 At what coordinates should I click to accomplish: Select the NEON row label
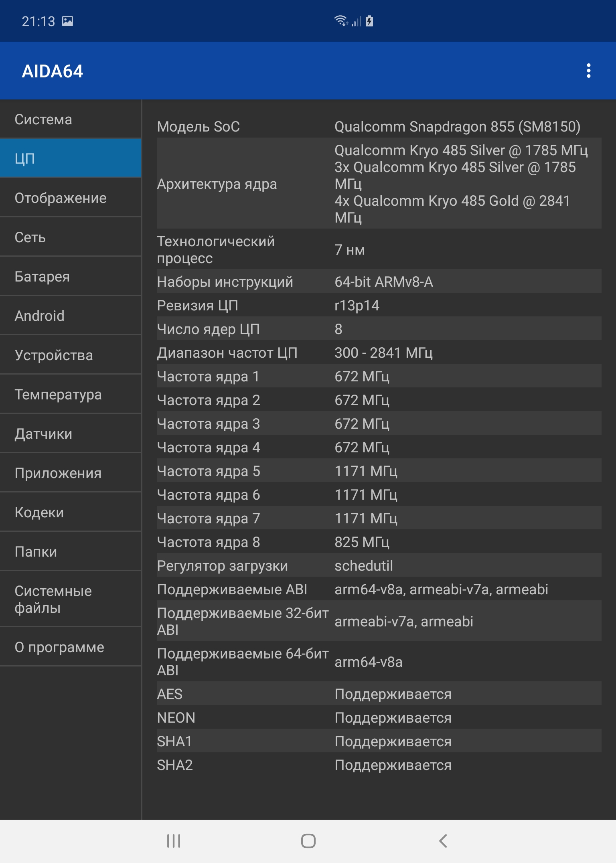176,718
